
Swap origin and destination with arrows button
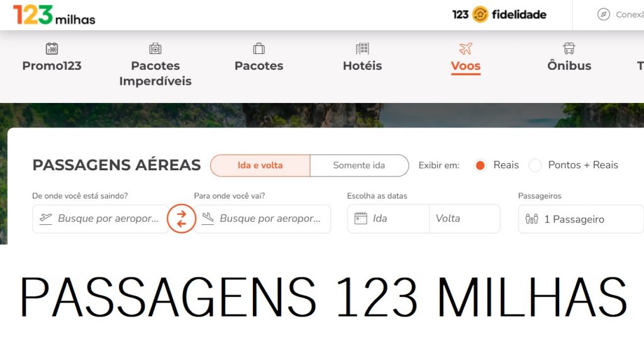pyautogui.click(x=181, y=219)
